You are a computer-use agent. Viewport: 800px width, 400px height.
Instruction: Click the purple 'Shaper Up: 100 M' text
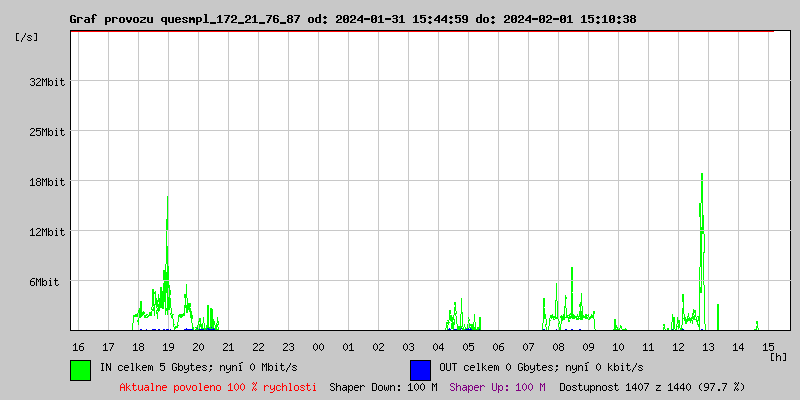click(x=497, y=386)
